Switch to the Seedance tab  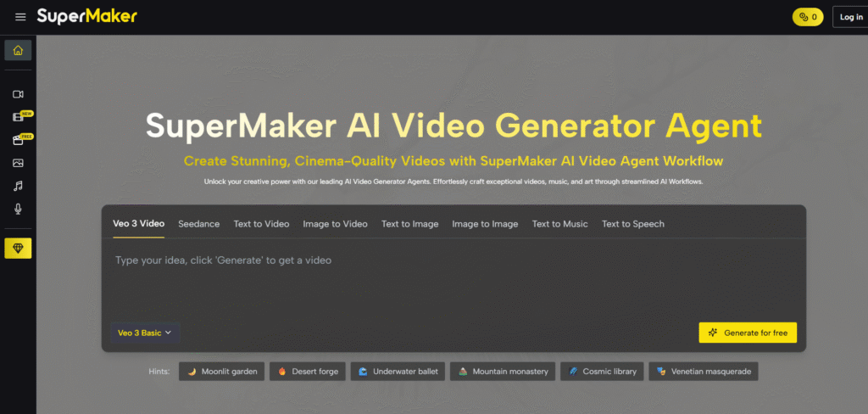pos(198,224)
